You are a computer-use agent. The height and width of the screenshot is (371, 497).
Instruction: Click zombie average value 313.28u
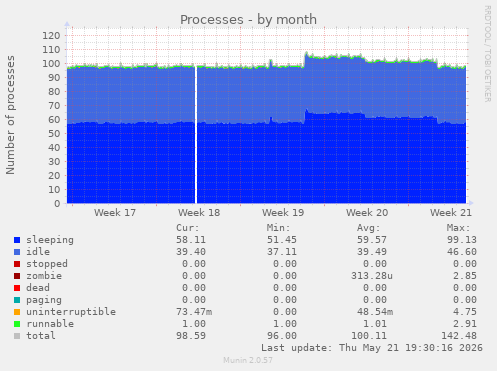[x=372, y=276]
